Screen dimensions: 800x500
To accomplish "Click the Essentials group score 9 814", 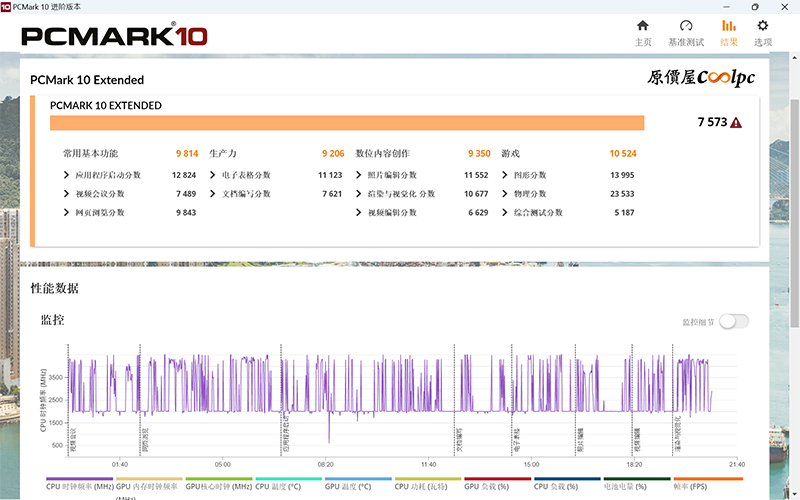I will click(187, 154).
